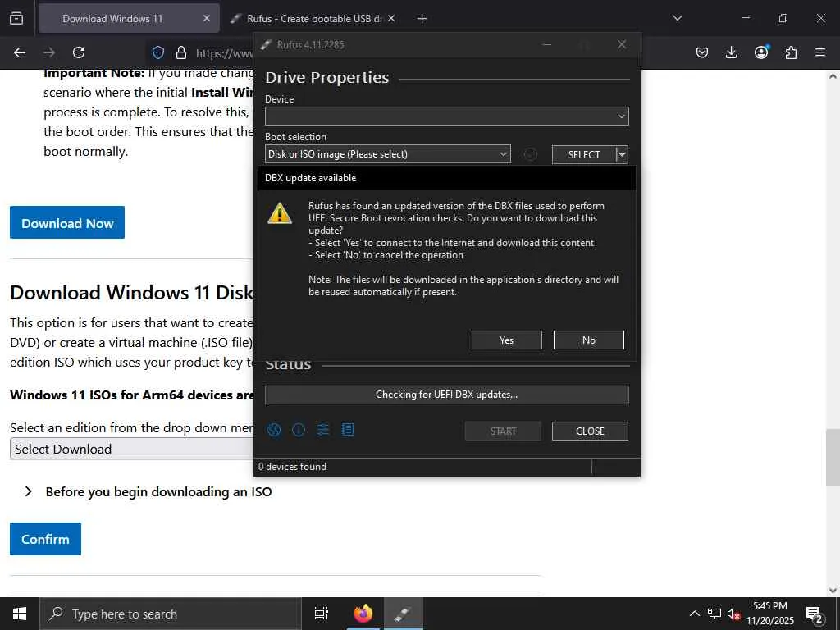
Task: Click 'Download Windows 11 Disk' heading
Action: click(x=132, y=293)
